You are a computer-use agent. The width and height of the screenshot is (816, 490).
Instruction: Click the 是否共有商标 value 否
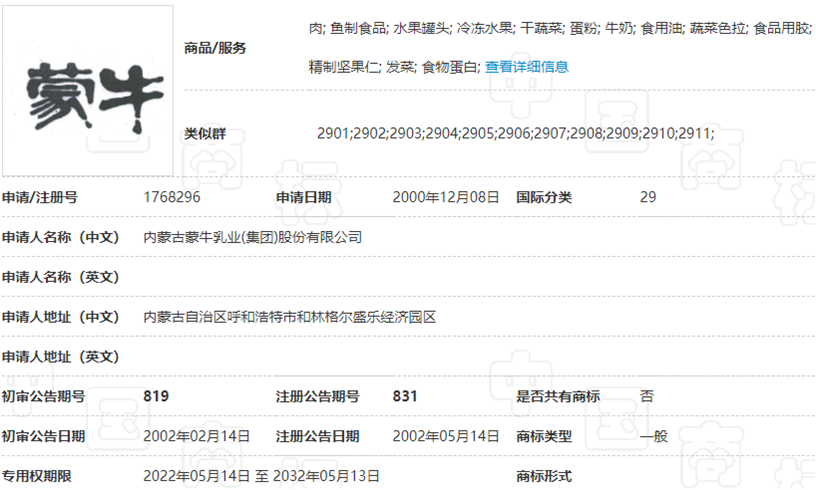[x=646, y=396]
